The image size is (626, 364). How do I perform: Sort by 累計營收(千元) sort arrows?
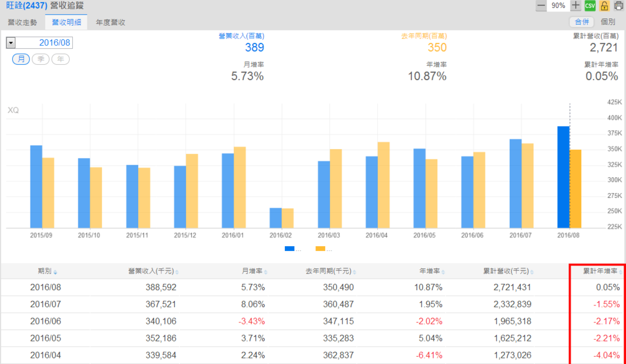[532, 272]
